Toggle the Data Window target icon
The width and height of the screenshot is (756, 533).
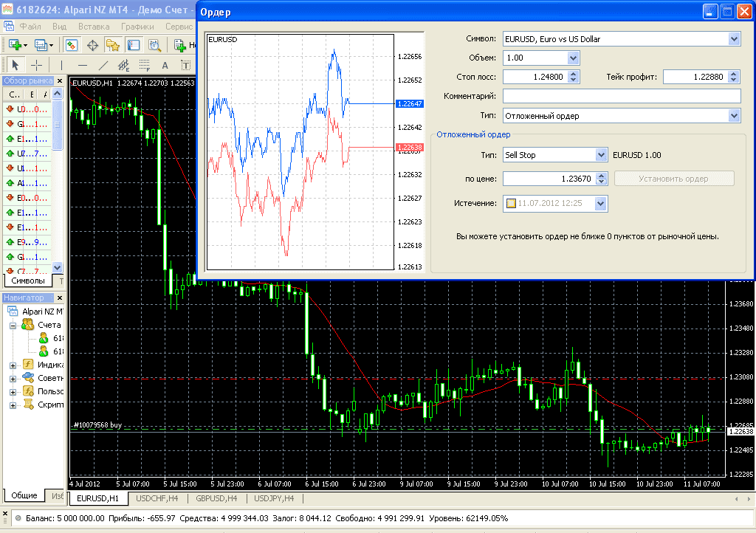tap(92, 45)
